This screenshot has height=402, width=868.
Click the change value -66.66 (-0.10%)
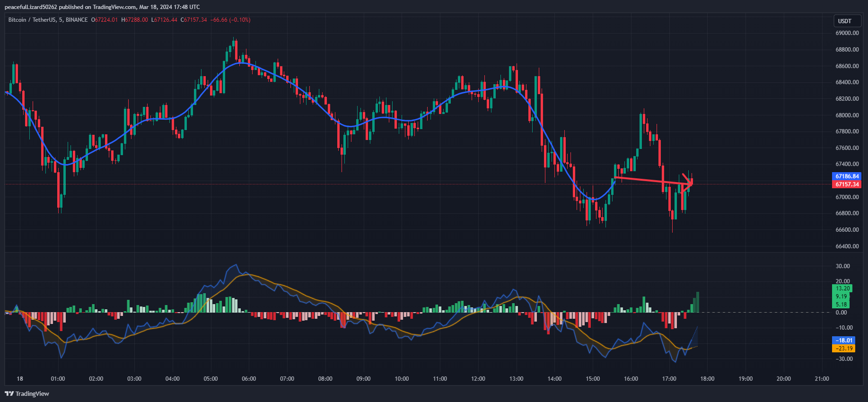(x=230, y=20)
